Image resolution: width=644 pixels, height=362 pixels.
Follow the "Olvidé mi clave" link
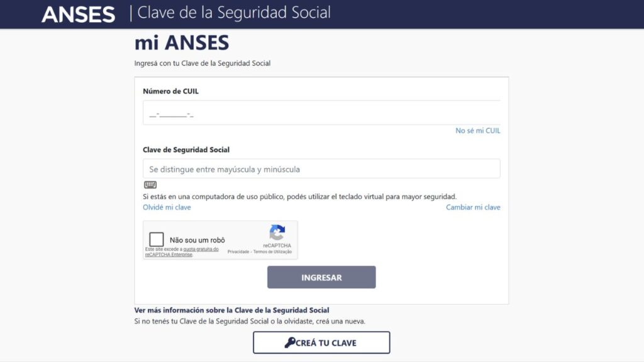pyautogui.click(x=167, y=207)
